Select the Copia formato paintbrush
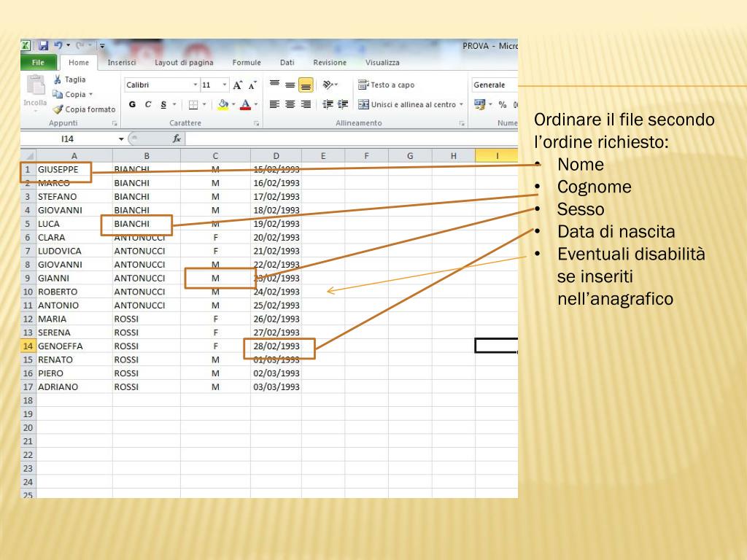 point(58,109)
